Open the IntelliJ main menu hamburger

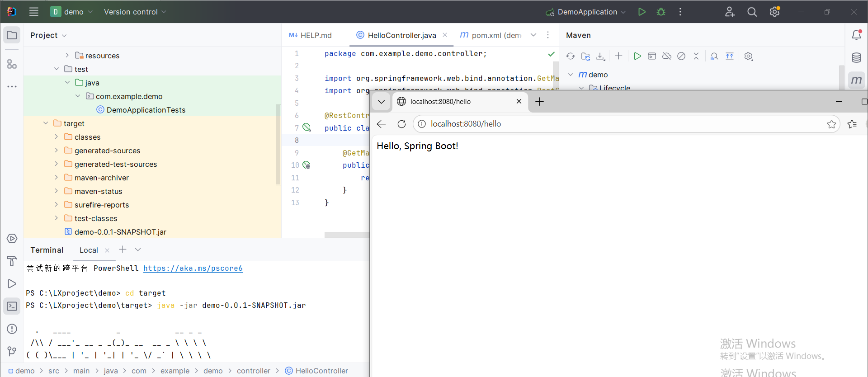point(34,12)
